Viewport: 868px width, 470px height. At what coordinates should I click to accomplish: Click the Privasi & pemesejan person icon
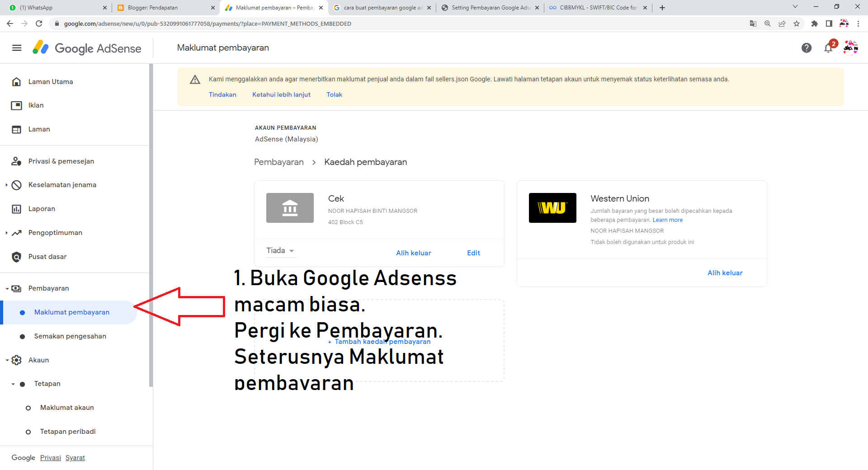pos(16,161)
